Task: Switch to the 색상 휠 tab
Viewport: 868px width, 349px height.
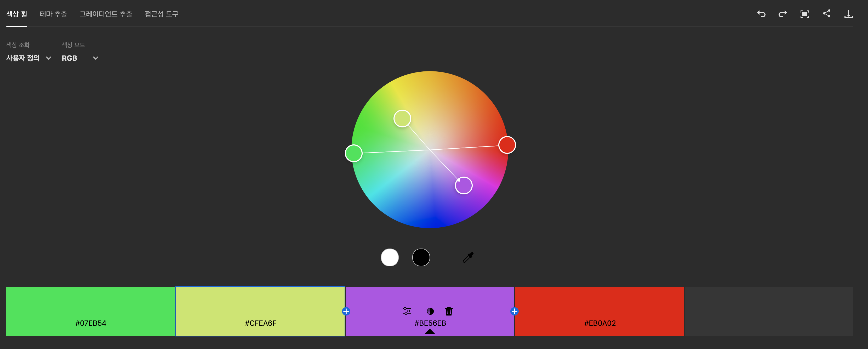Action: coord(16,14)
